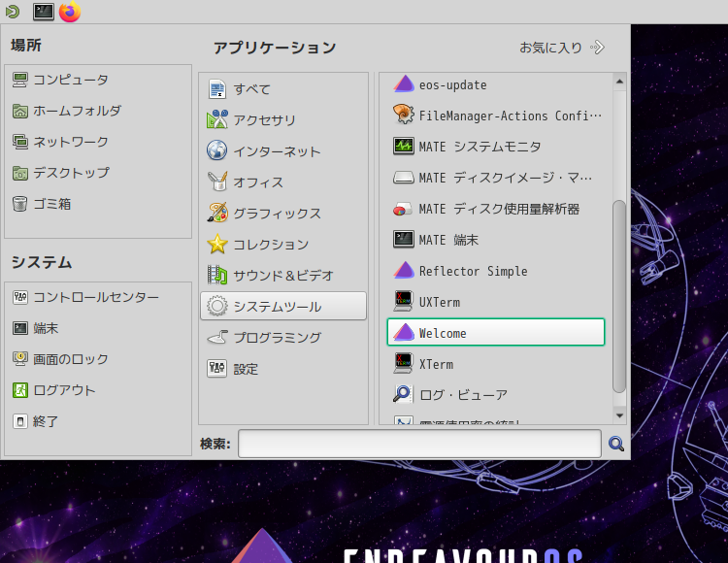Select the コレクション category

283,245
